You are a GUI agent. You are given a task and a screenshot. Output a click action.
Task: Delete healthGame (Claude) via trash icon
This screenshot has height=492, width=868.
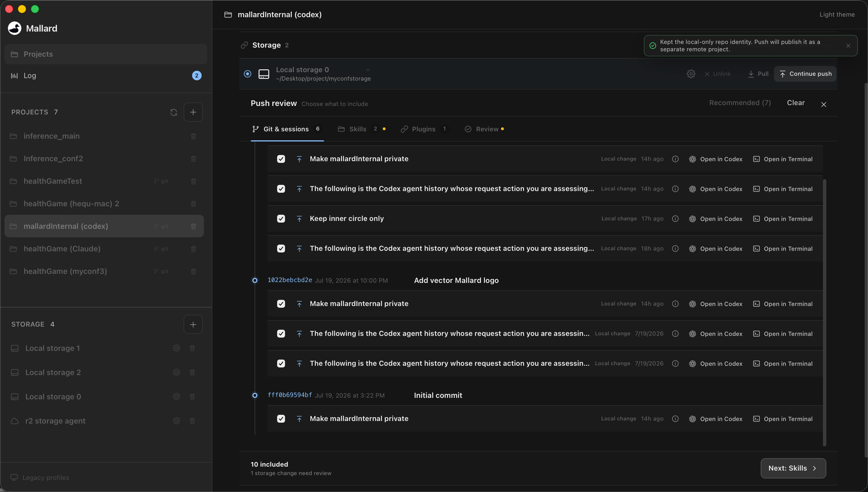(193, 249)
